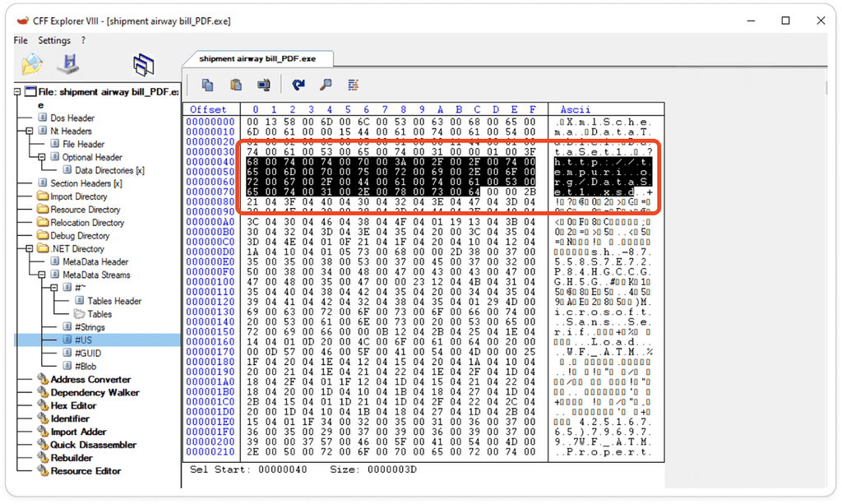The height and width of the screenshot is (504, 842).
Task: Collapse the .NET Directory node
Action: pos(30,248)
